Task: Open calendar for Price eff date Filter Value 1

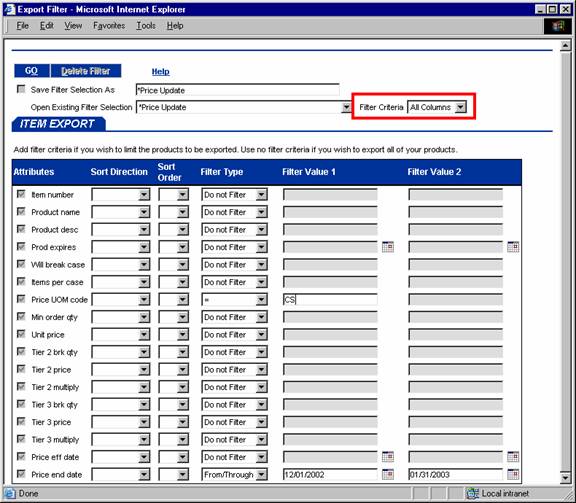Action: click(x=388, y=457)
